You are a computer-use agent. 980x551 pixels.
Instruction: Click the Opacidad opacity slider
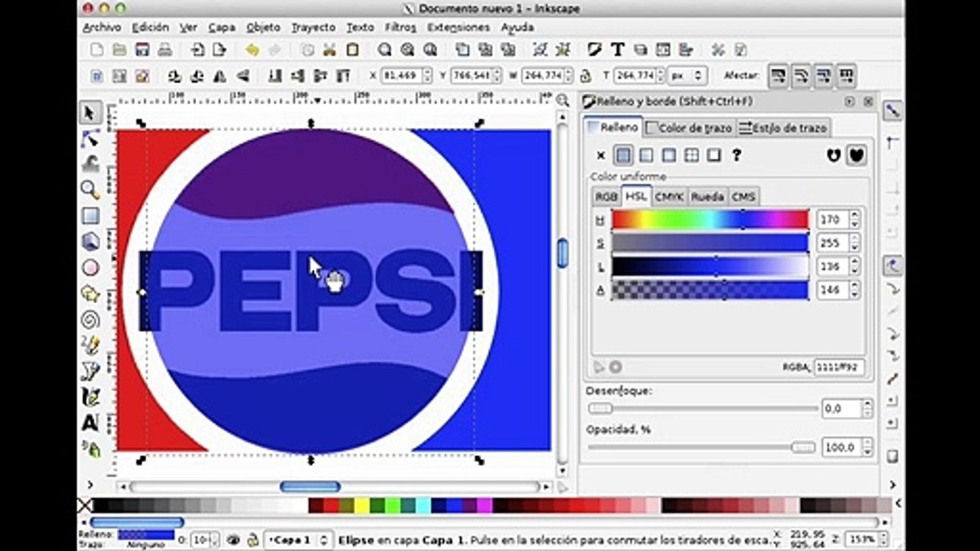tap(701, 447)
